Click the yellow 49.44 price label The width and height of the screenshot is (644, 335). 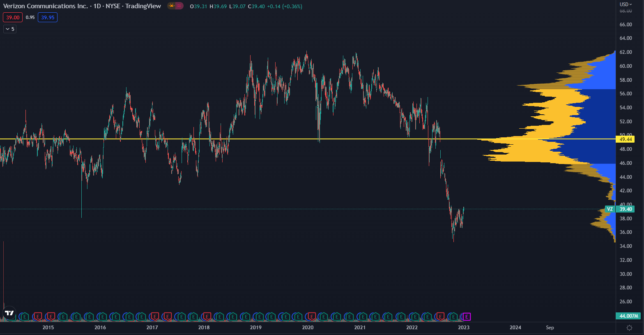coord(626,139)
